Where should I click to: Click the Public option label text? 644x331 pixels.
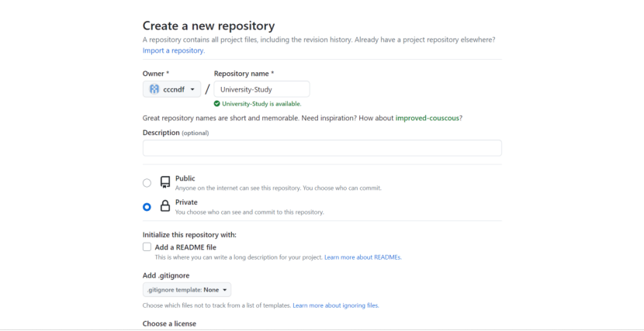coord(185,178)
